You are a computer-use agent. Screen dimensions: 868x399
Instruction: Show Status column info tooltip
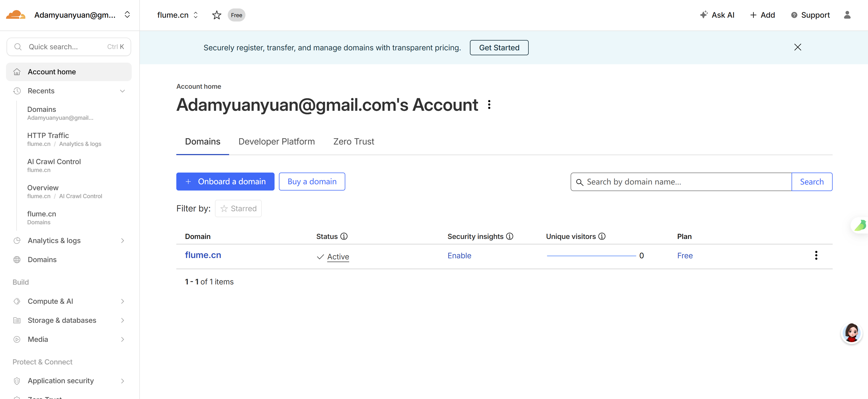(x=344, y=237)
